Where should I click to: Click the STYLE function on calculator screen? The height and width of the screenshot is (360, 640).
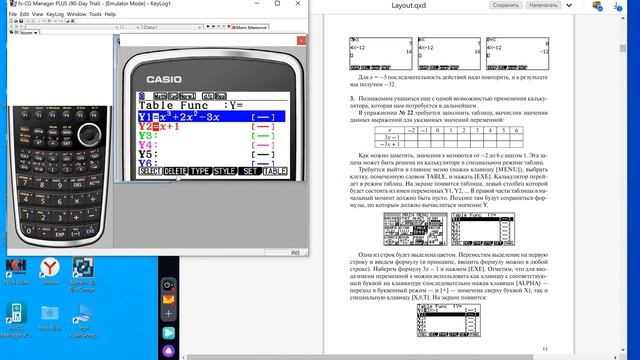225,171
